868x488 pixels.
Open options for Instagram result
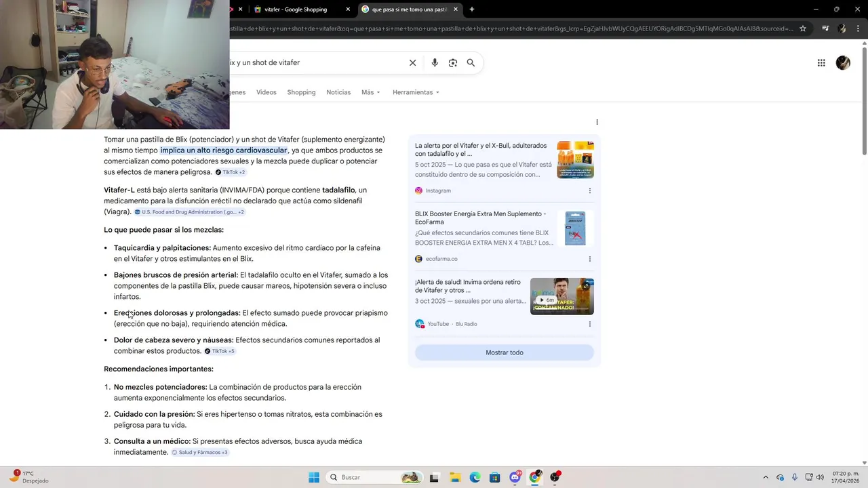tap(589, 190)
